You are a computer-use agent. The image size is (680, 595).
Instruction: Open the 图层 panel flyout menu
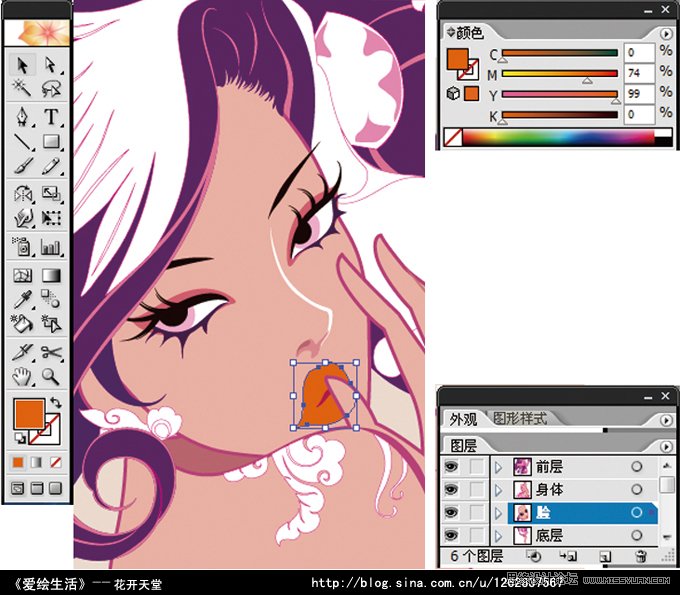[x=665, y=446]
